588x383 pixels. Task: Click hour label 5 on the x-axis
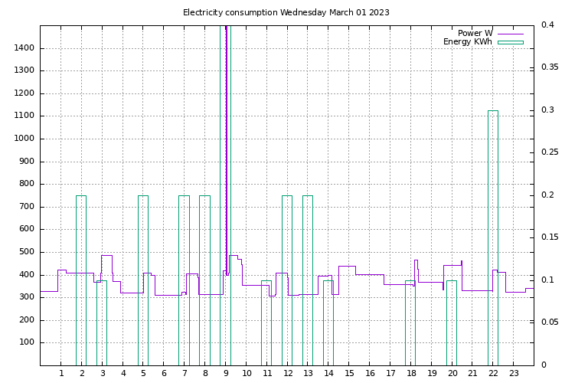pos(144,374)
